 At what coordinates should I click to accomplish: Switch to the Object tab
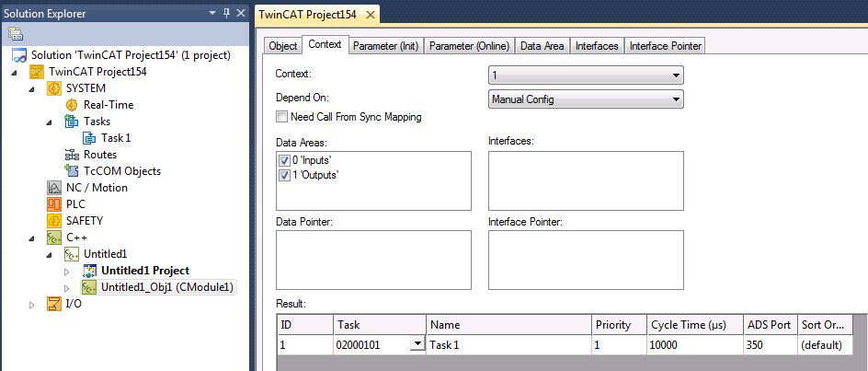pos(283,46)
